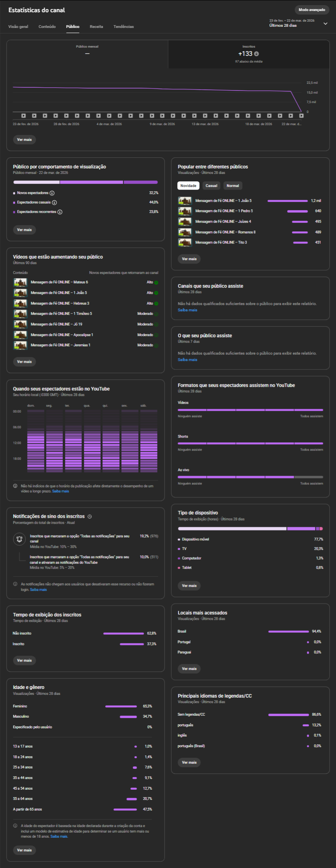336x868 pixels.
Task: Click Saiba mais in O que seu público assiste
Action: pyautogui.click(x=187, y=360)
